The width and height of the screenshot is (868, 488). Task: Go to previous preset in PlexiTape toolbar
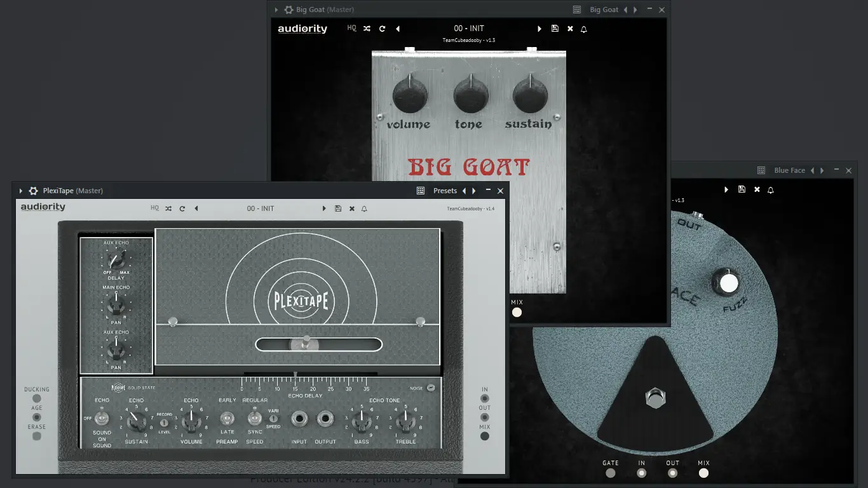pos(196,208)
